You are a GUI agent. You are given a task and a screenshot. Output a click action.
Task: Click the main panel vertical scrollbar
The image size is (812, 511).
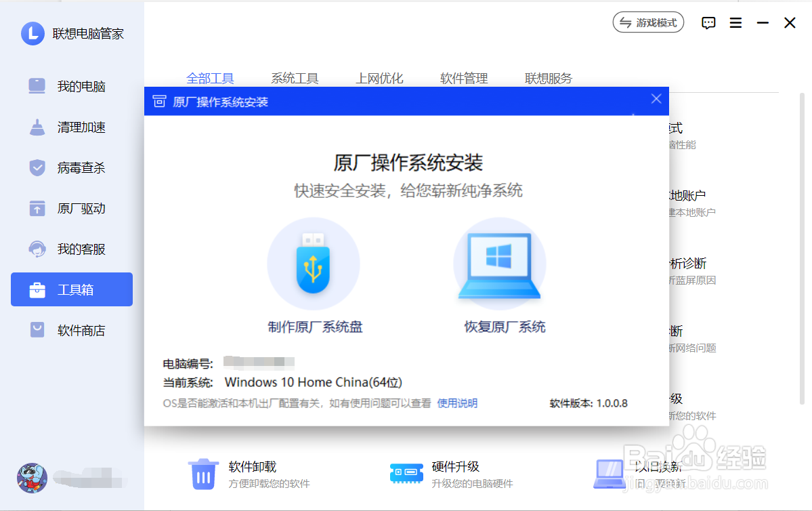[x=802, y=249]
